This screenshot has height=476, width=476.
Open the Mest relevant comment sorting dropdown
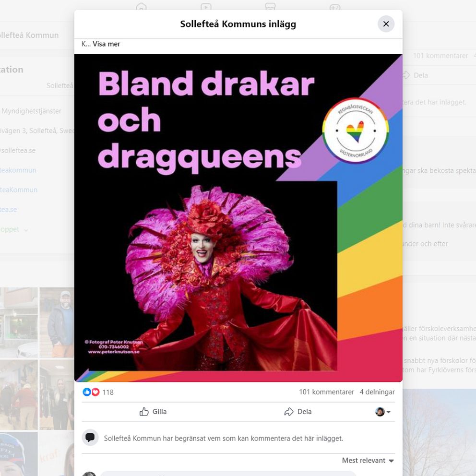coord(368,461)
